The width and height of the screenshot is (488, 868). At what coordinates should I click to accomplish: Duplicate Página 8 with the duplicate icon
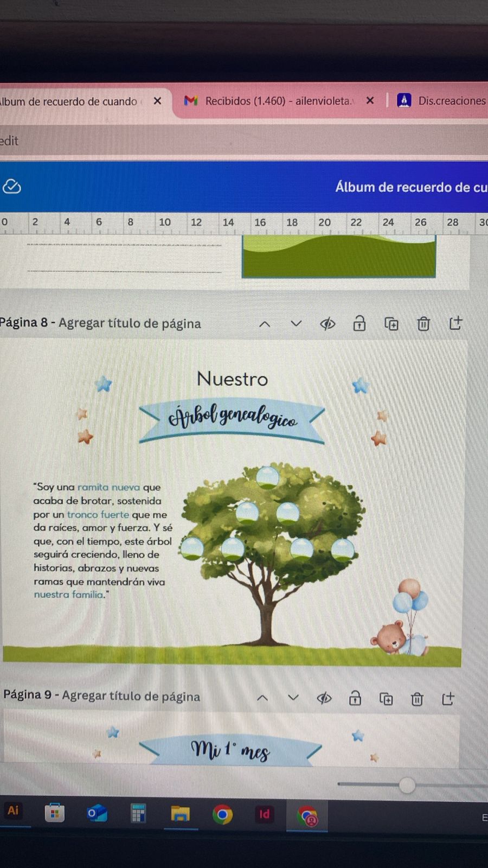pyautogui.click(x=391, y=324)
